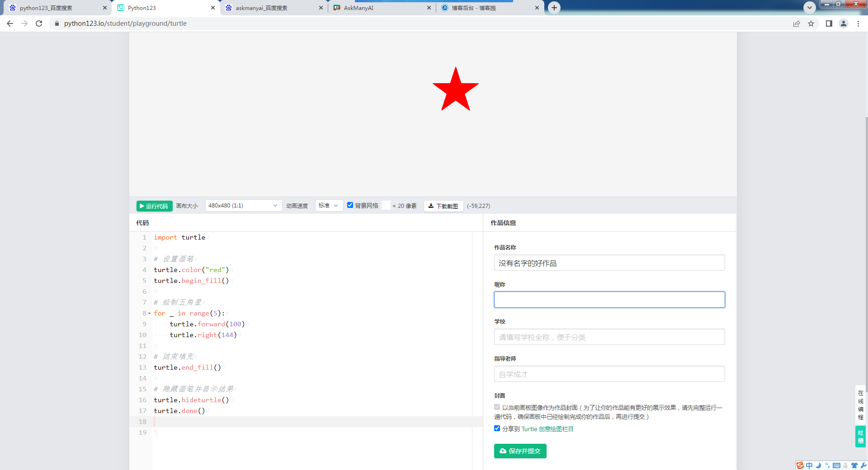
Task: Click the 运行代码 run button
Action: [154, 206]
